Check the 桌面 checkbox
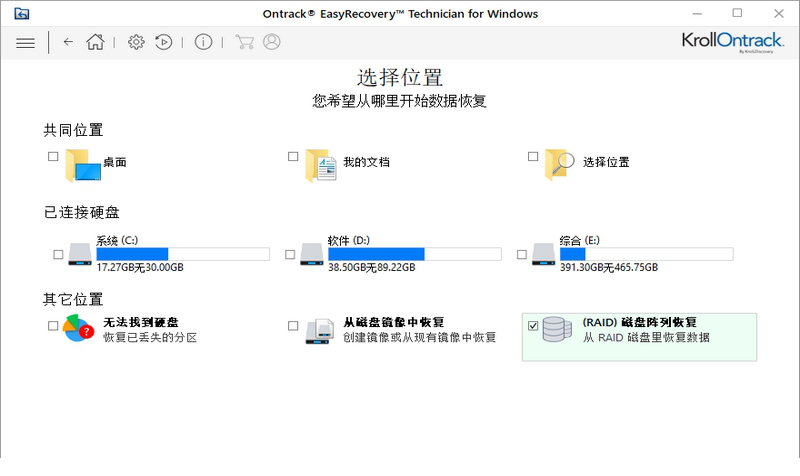800x476 pixels. (53, 156)
